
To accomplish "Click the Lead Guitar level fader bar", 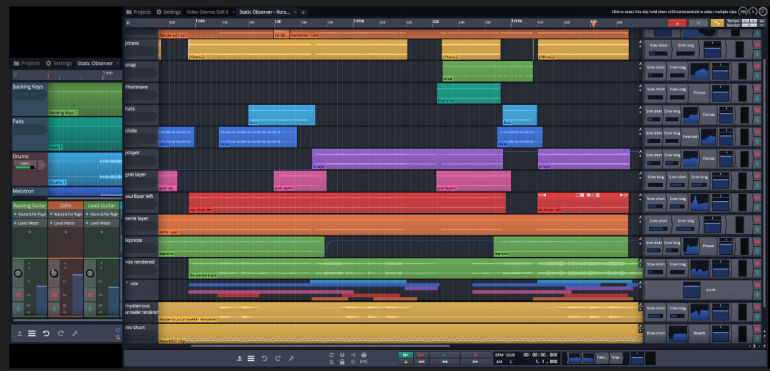I will [113, 301].
